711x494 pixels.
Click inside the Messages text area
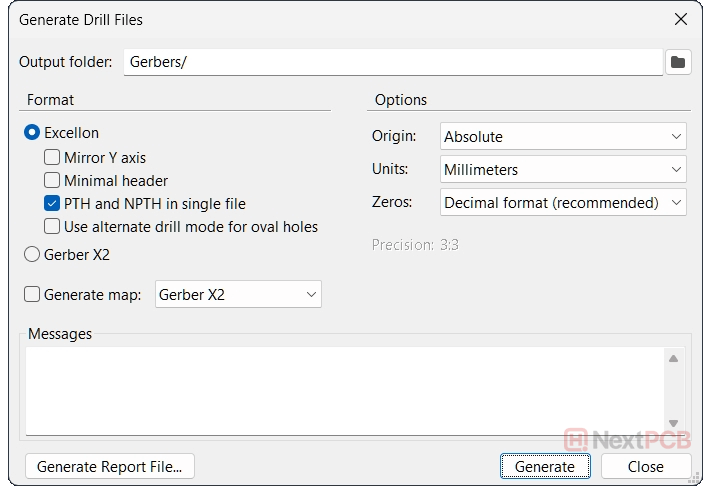(340, 390)
